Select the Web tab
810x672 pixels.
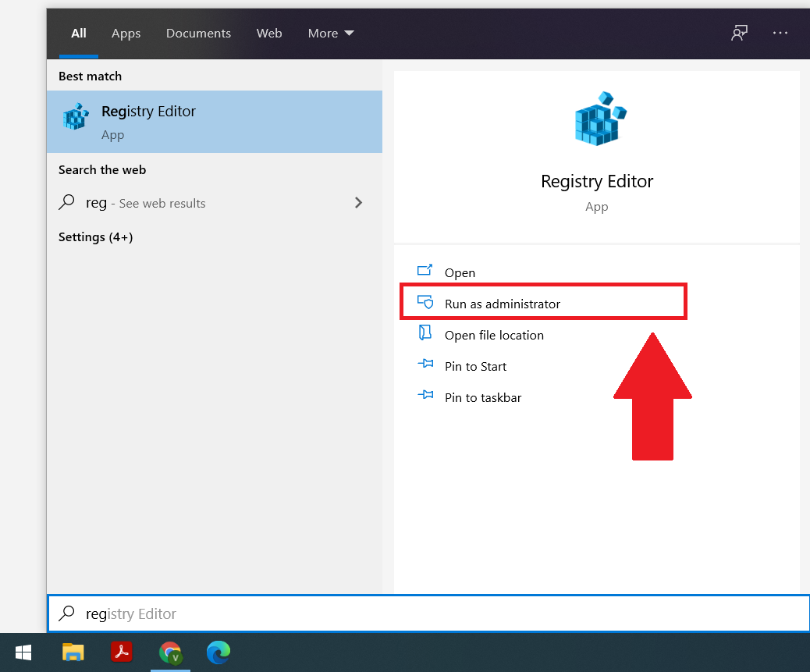[269, 33]
